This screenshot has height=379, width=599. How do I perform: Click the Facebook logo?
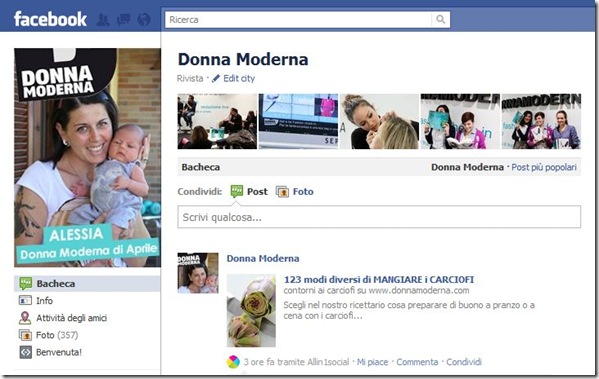(x=50, y=19)
